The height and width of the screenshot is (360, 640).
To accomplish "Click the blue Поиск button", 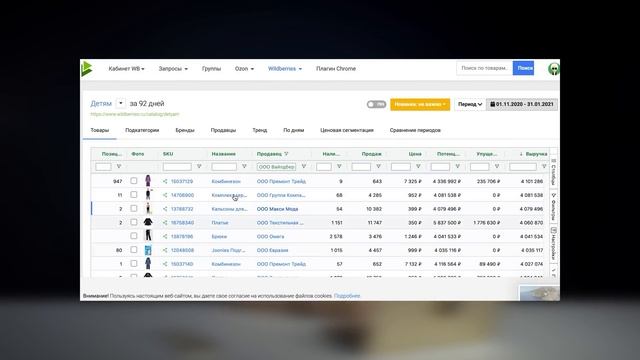I will point(524,68).
